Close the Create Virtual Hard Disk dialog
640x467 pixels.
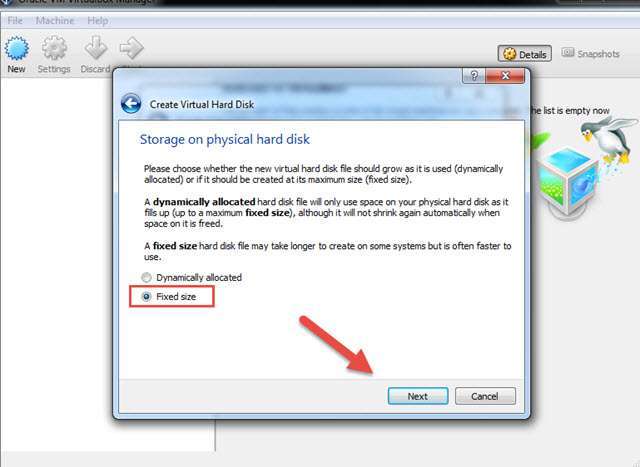coord(505,76)
